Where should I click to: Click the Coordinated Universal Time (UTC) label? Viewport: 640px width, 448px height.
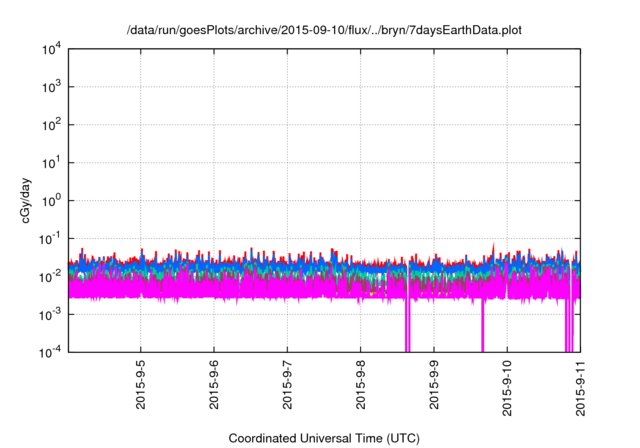coord(324,438)
